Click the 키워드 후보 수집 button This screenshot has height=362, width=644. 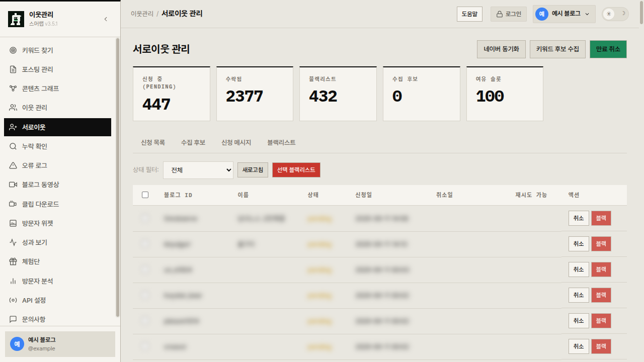[x=557, y=49]
